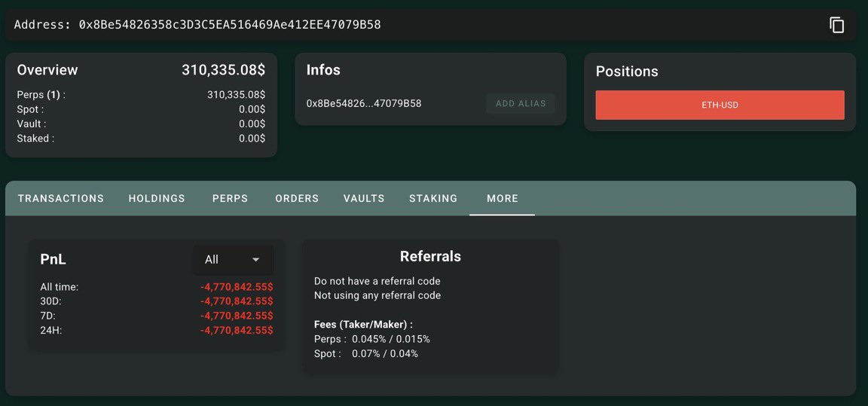Screen dimensions: 868x406
Task: Select the Perps tab
Action: click(x=230, y=198)
